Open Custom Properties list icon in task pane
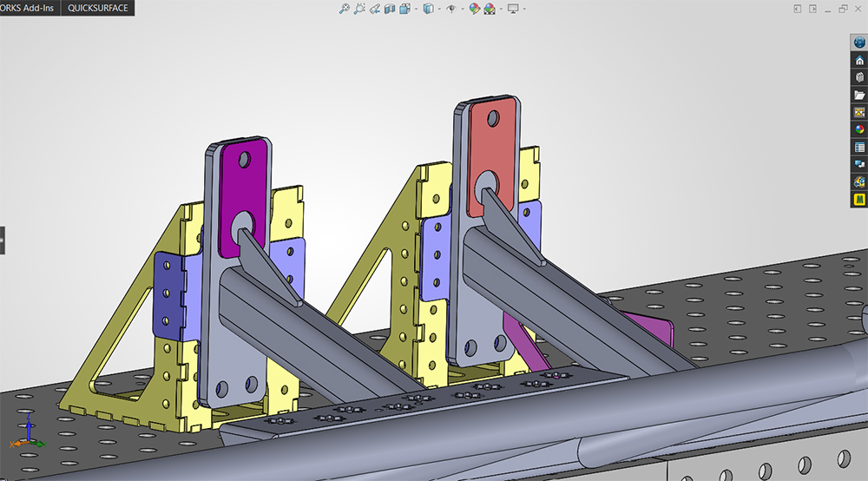The width and height of the screenshot is (868, 481). pyautogui.click(x=859, y=148)
